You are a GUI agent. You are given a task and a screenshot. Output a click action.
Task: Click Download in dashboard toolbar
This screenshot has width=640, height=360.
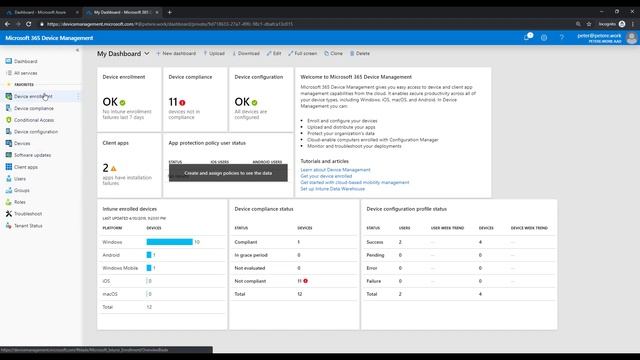[x=246, y=53]
